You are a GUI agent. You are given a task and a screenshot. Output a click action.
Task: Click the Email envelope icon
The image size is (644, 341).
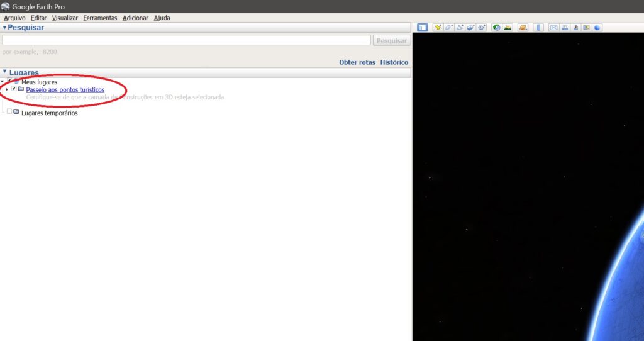coord(553,28)
